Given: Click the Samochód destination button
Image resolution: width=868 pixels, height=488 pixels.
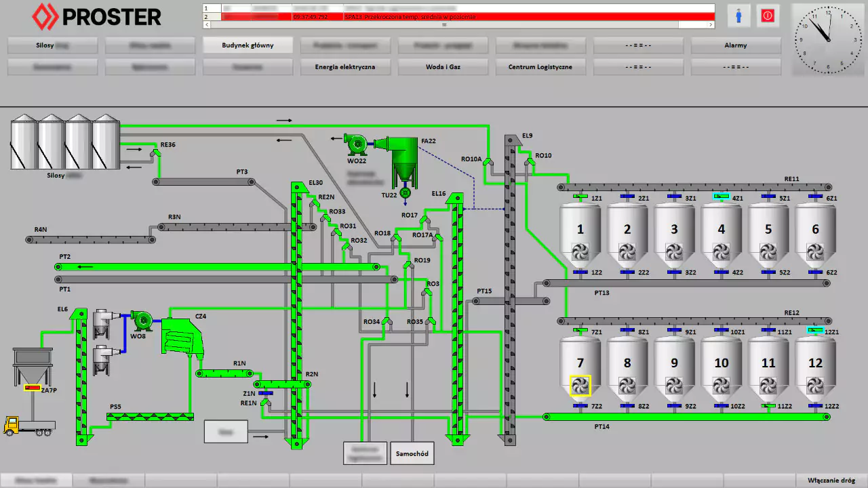Looking at the screenshot, I should tap(412, 453).
